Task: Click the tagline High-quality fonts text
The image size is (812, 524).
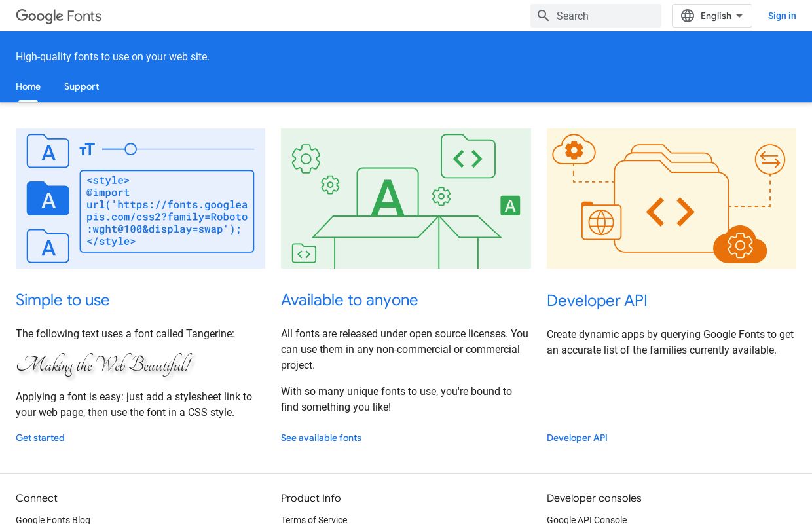Action: click(113, 57)
